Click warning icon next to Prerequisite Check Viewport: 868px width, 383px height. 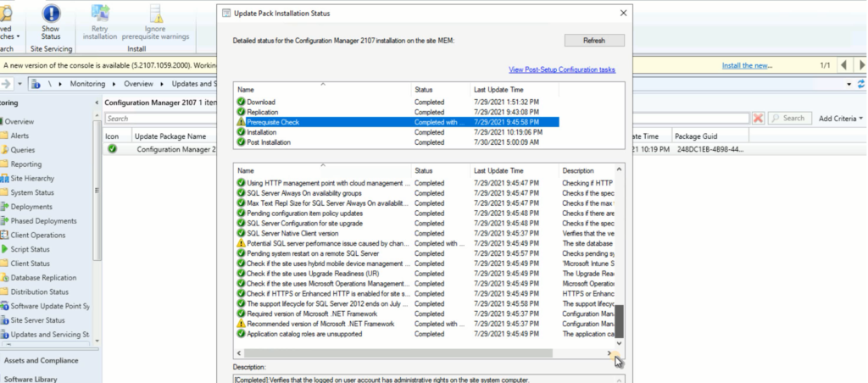[241, 122]
